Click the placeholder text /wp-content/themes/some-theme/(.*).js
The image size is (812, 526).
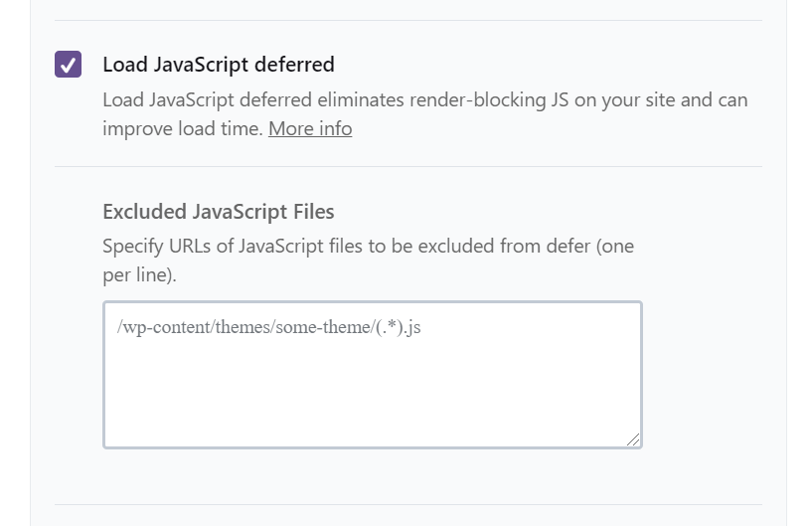pos(268,326)
